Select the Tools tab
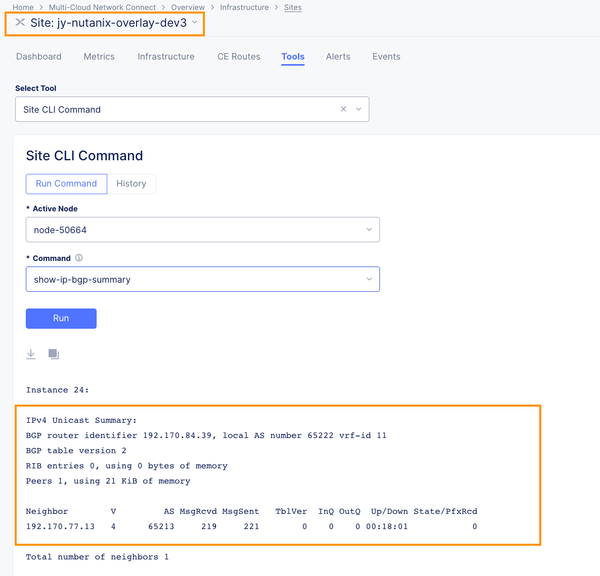 293,57
